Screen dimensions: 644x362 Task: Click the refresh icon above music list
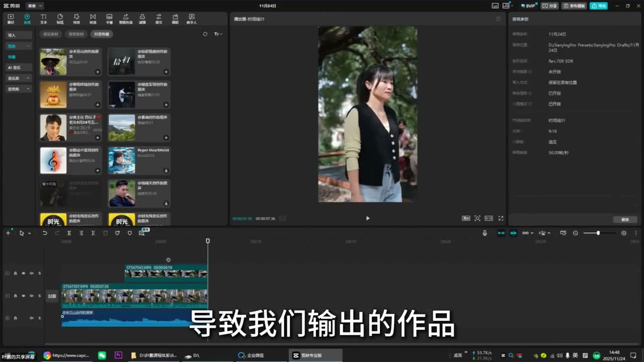click(205, 34)
